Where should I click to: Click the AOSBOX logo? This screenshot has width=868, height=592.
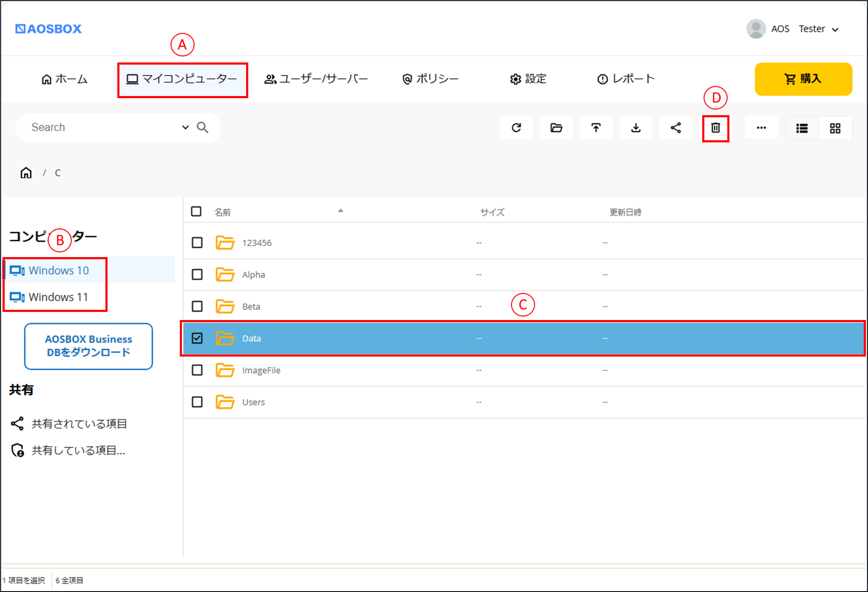tap(48, 28)
